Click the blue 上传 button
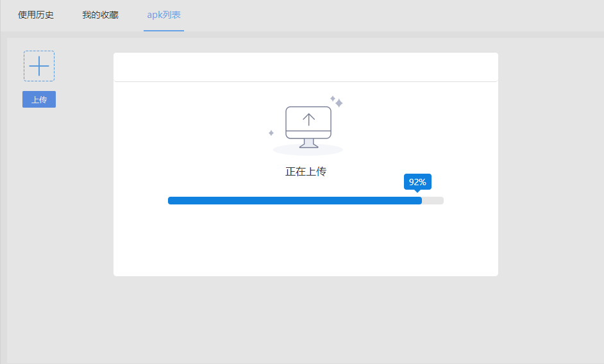Screen dimensions: 604x364 pos(39,99)
